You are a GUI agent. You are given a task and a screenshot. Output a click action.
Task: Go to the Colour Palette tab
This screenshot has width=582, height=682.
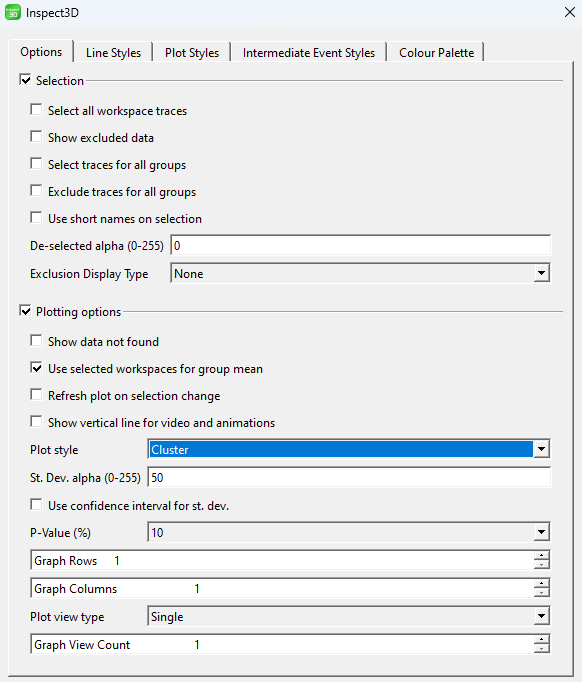[x=436, y=53]
